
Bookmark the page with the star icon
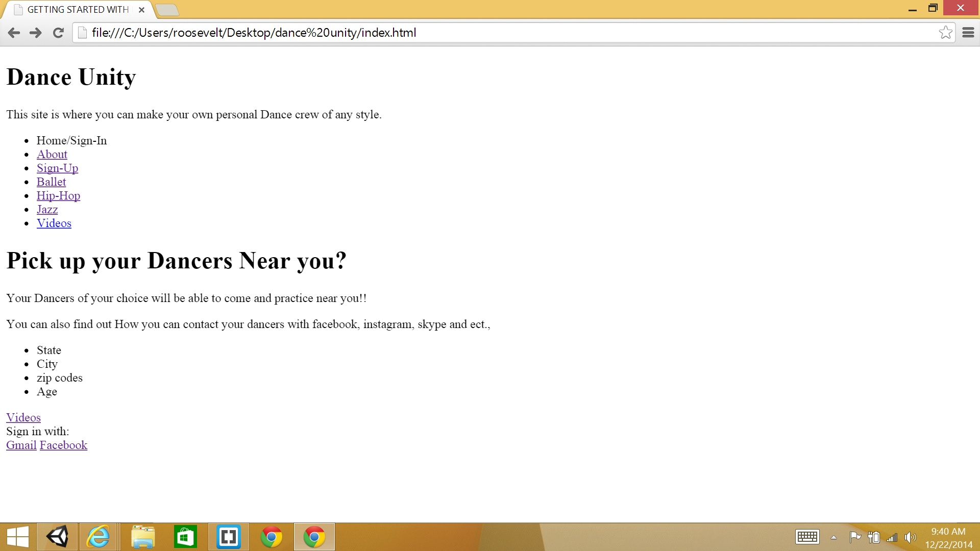(945, 33)
